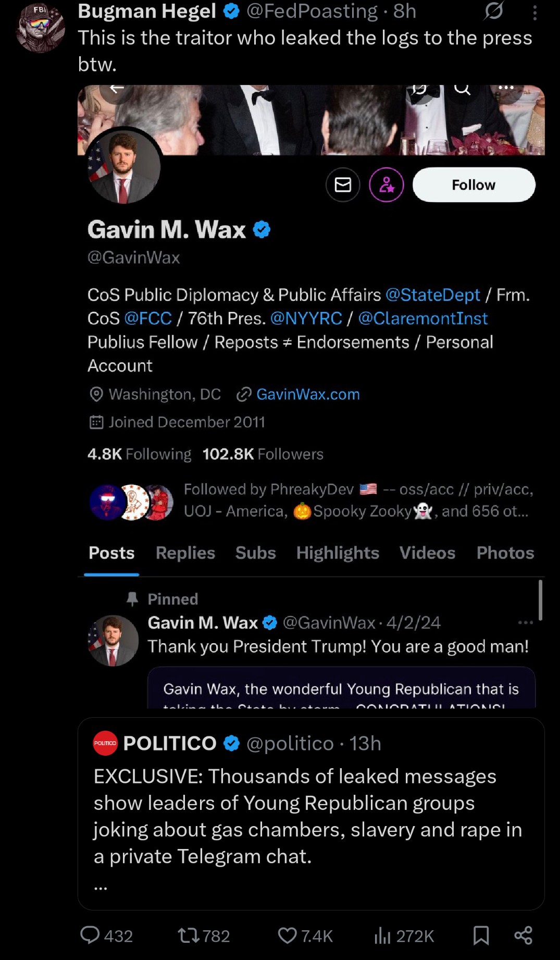This screenshot has width=560, height=960.
Task: Select the Videos tab
Action: tap(427, 552)
